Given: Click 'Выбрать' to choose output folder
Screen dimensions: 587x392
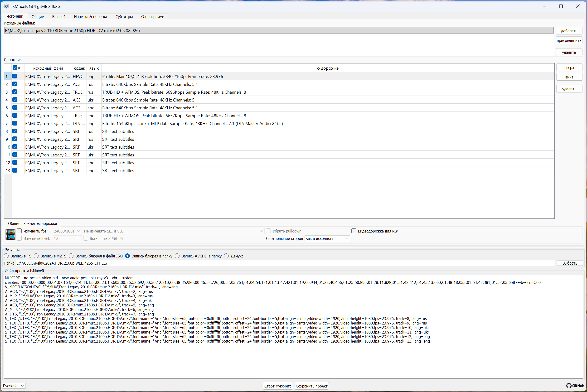Looking at the screenshot, I should tap(569, 263).
